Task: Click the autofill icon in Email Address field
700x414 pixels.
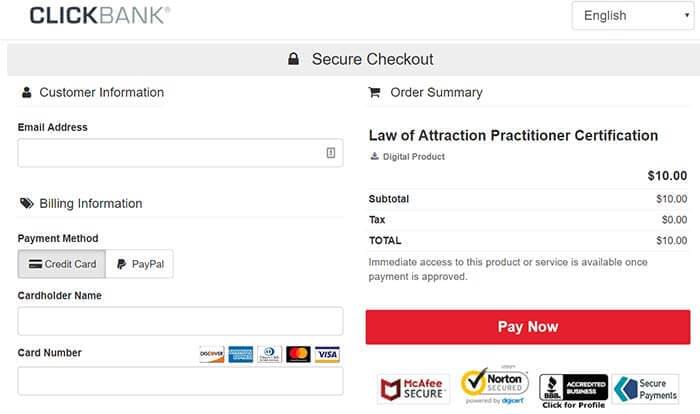Action: (330, 153)
